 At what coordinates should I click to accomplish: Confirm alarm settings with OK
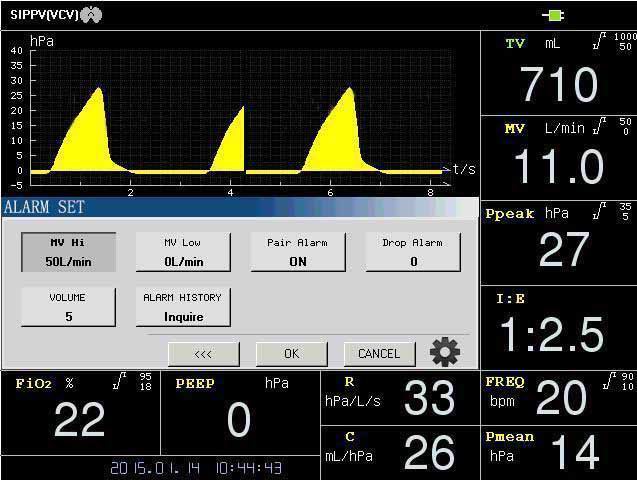coord(291,354)
